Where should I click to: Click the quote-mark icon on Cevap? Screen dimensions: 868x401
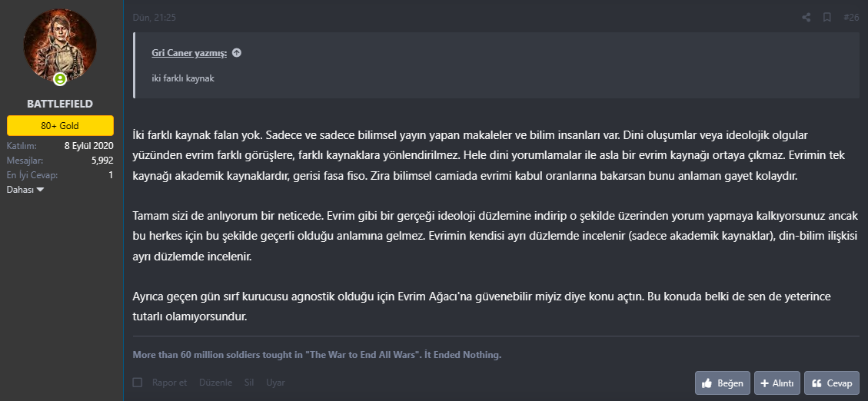pyautogui.click(x=817, y=383)
